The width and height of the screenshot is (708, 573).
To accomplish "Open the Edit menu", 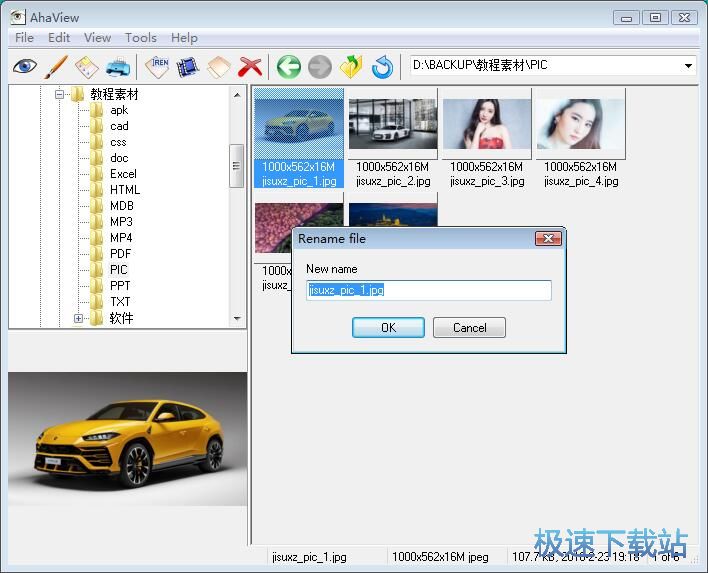I will pyautogui.click(x=59, y=37).
